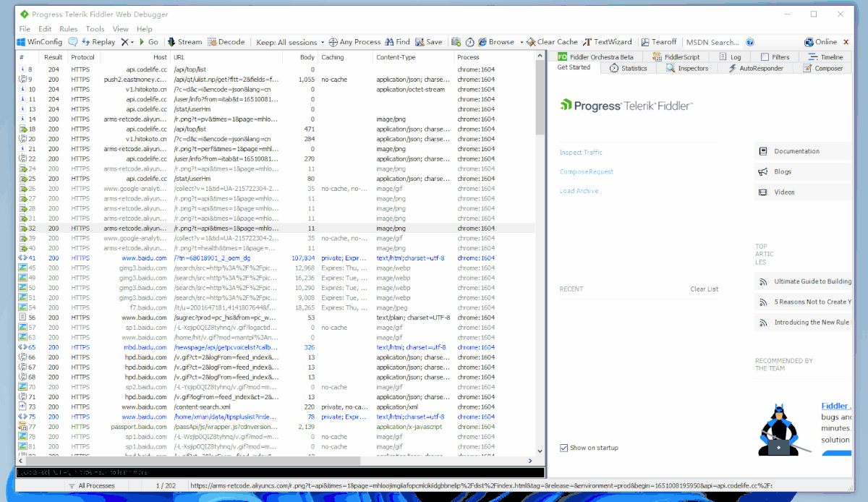Click RSS icon beside Ultimate Guide article
868x502 pixels.
(762, 281)
